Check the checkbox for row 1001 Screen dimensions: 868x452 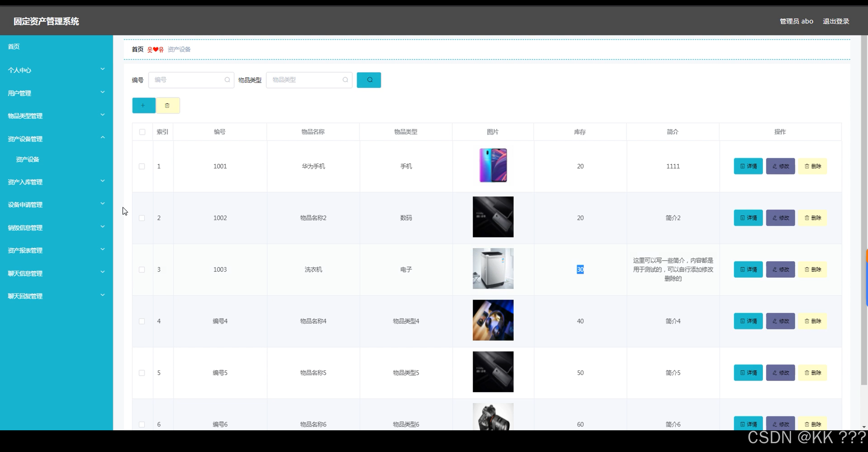(142, 166)
